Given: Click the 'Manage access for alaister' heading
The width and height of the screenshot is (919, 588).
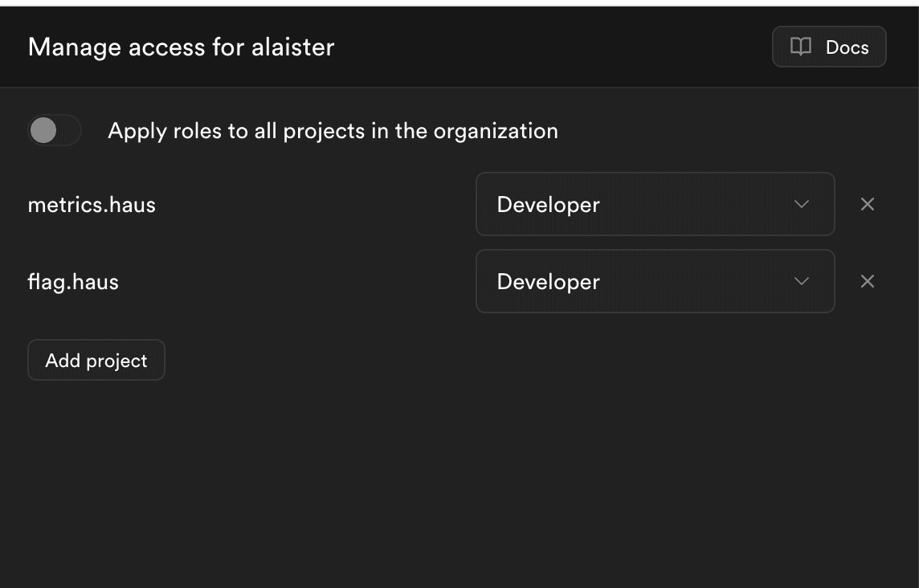Looking at the screenshot, I should [181, 47].
